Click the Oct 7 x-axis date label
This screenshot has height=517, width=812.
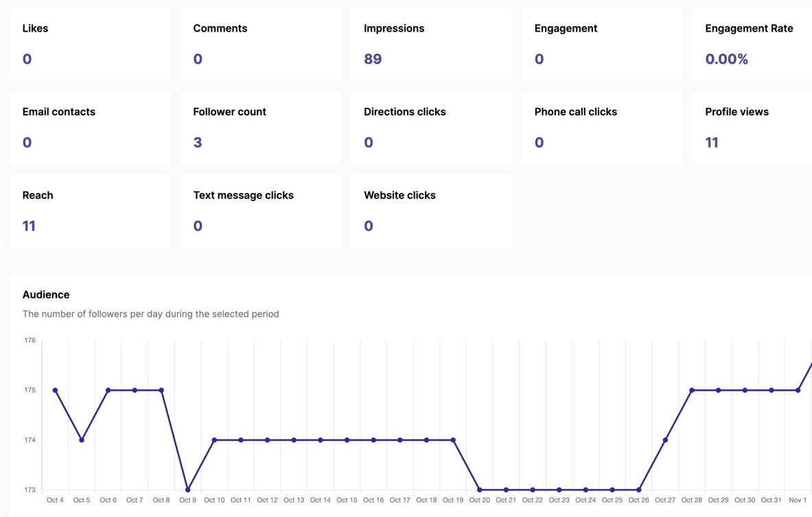[x=135, y=500]
